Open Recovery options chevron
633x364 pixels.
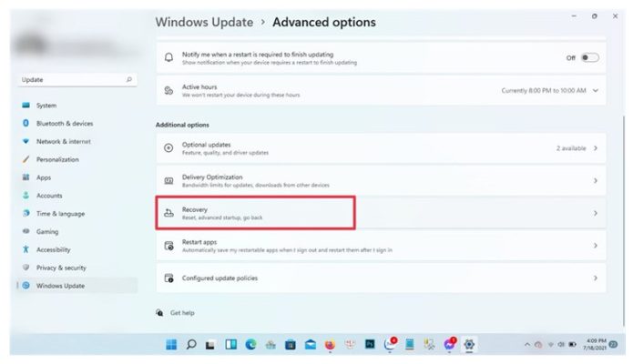pyautogui.click(x=596, y=213)
